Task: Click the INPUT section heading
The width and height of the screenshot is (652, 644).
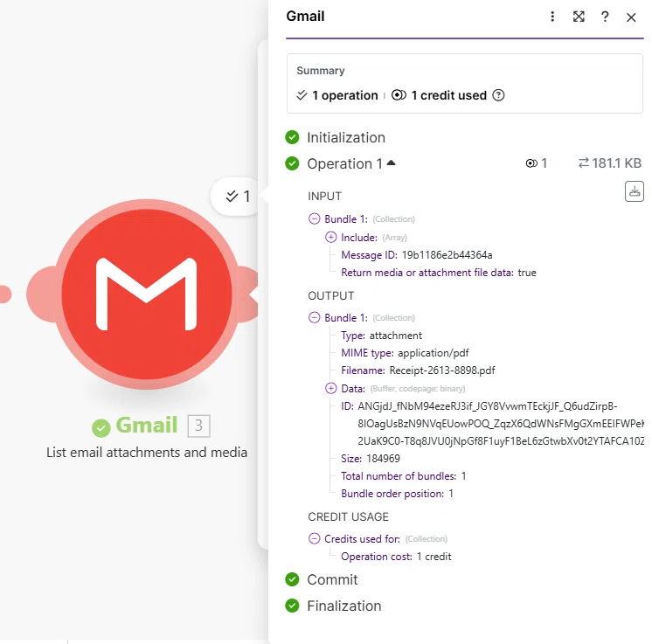Action: pos(324,197)
